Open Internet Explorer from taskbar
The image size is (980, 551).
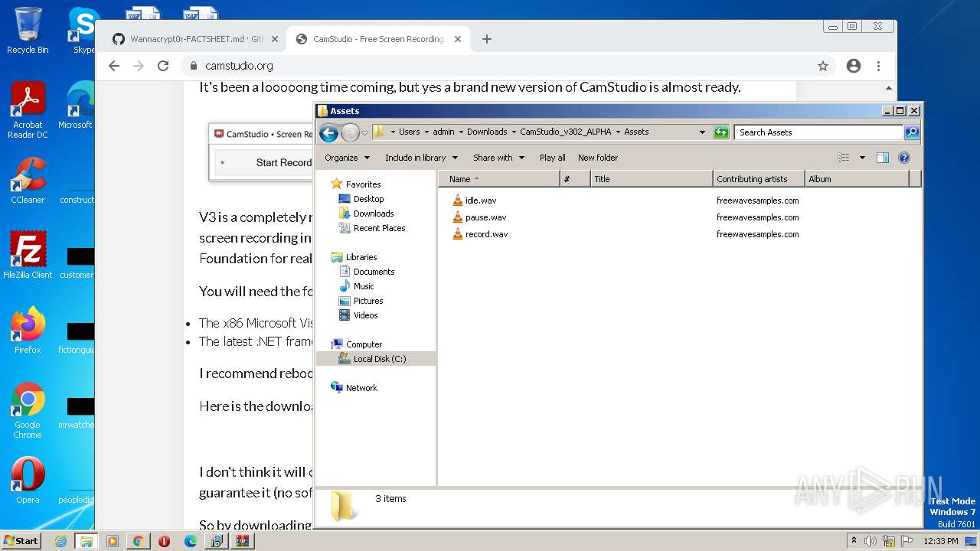click(60, 541)
